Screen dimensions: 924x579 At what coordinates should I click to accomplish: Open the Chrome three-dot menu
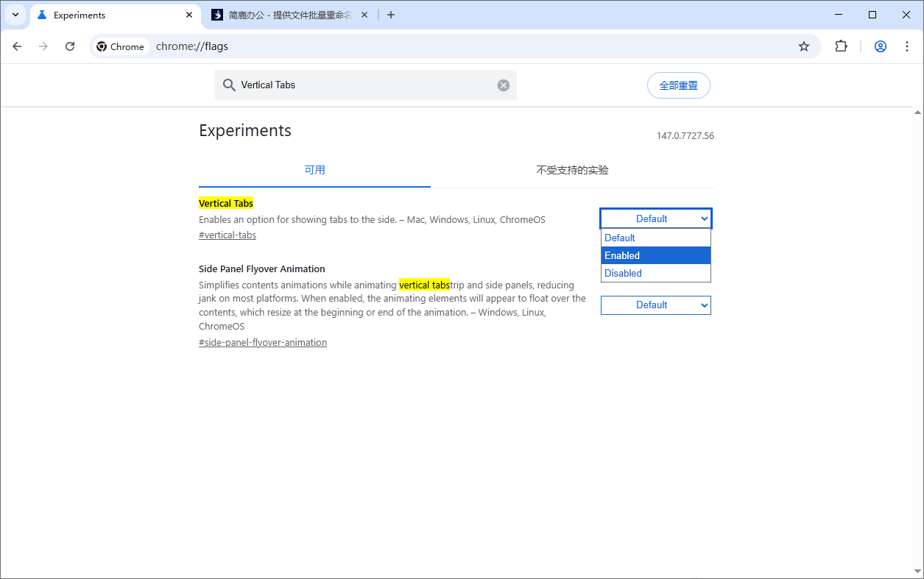click(906, 46)
